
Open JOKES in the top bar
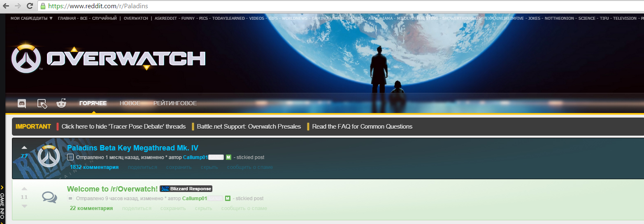534,18
